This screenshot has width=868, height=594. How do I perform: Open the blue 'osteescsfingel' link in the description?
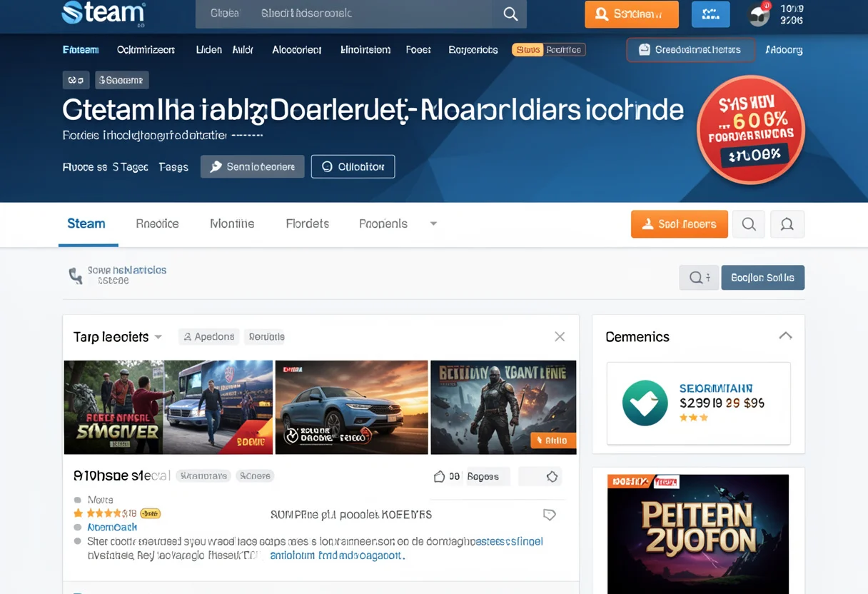point(509,541)
